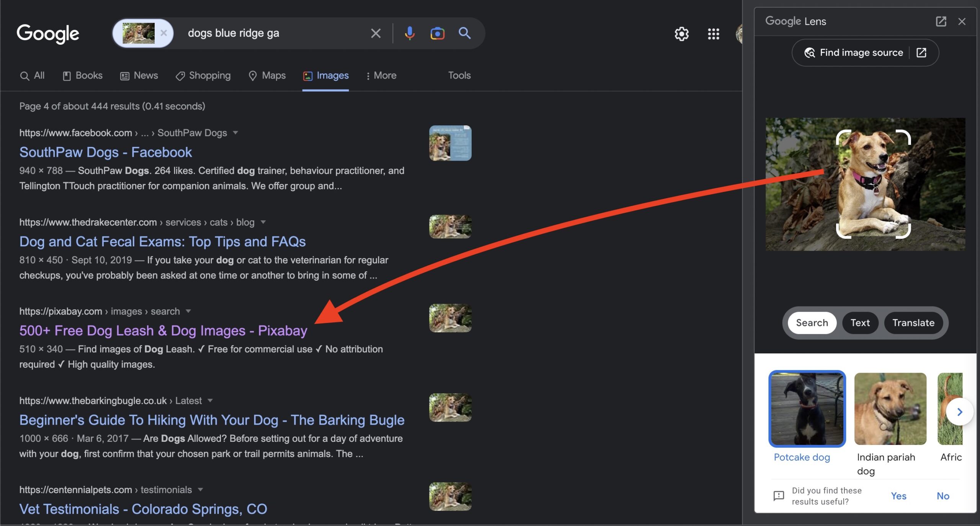
Task: Expand the pixabay.com result options arrow
Action: pyautogui.click(x=188, y=311)
